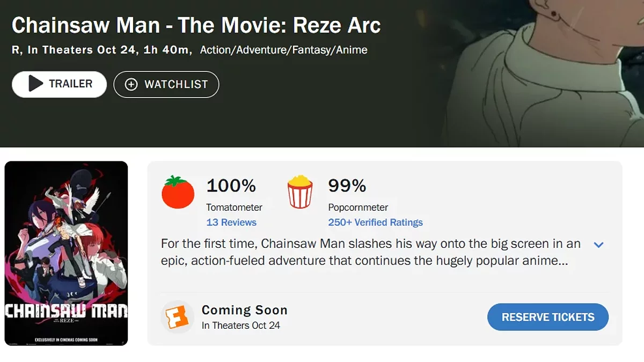Click the 99% Popcornmeter score
Image resolution: width=644 pixels, height=362 pixels.
tap(347, 186)
